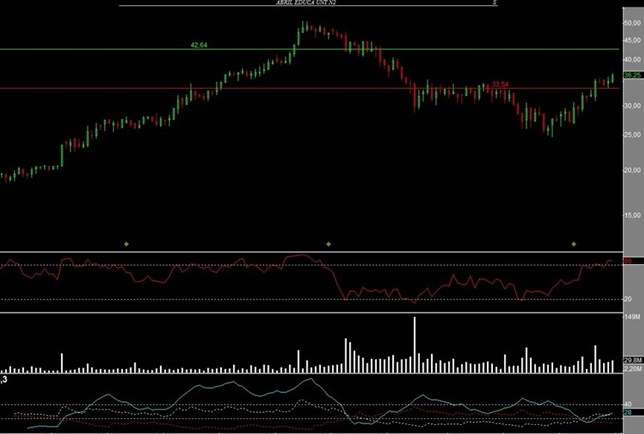Select the red 33.54 support line label
Viewport: 644px width, 434px height.
coord(500,85)
